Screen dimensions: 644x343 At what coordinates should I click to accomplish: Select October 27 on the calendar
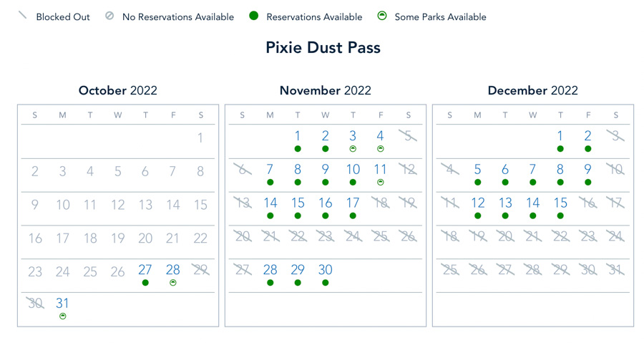point(145,271)
